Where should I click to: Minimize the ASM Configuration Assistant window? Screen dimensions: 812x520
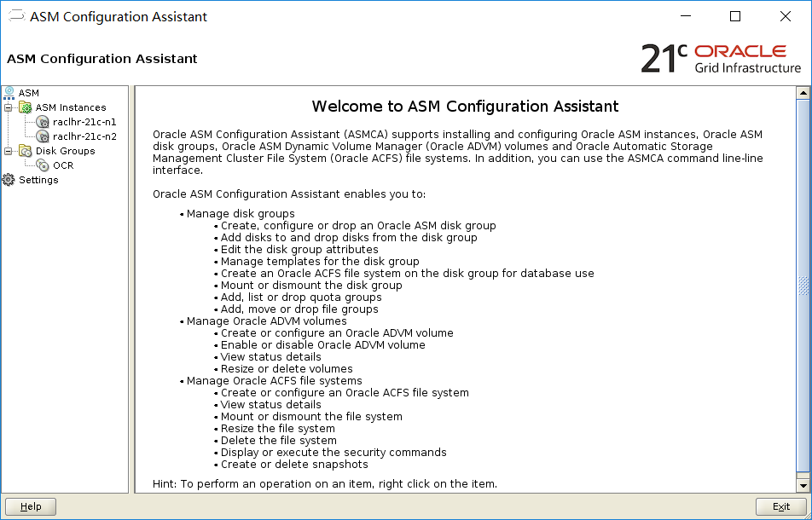click(x=685, y=16)
